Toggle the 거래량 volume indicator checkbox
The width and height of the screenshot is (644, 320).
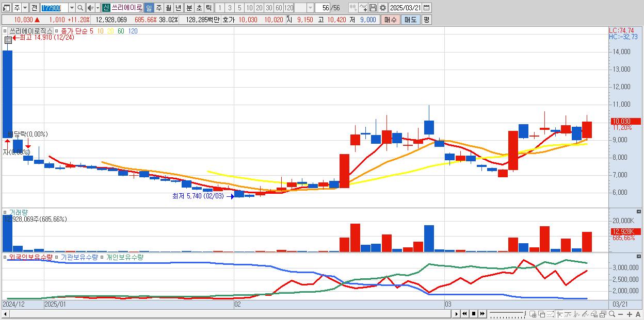tap(5, 212)
